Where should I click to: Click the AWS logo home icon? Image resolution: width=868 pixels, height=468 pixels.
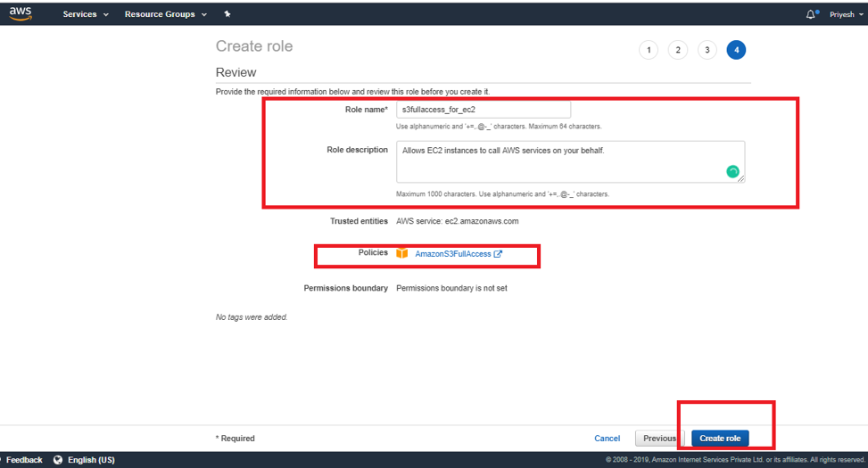21,14
